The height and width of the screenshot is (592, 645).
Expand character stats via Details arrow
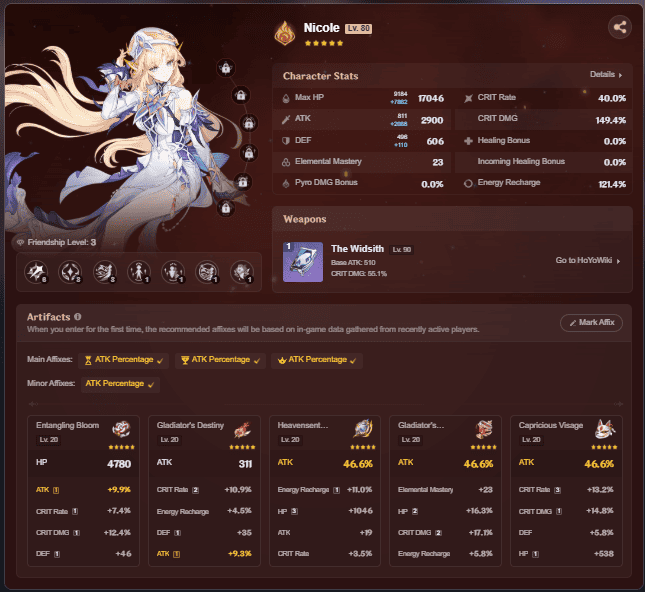pyautogui.click(x=606, y=74)
